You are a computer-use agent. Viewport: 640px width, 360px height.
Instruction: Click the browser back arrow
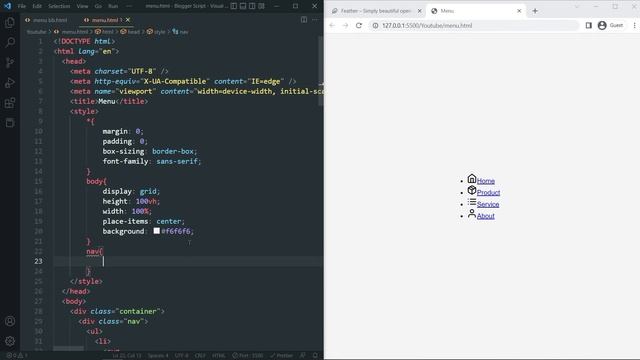[x=332, y=25]
